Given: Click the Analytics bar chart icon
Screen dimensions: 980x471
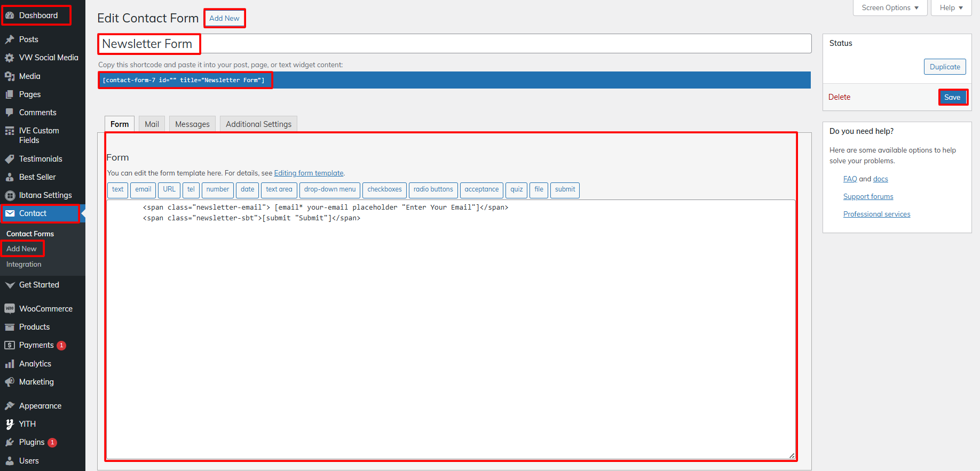Looking at the screenshot, I should tap(10, 364).
